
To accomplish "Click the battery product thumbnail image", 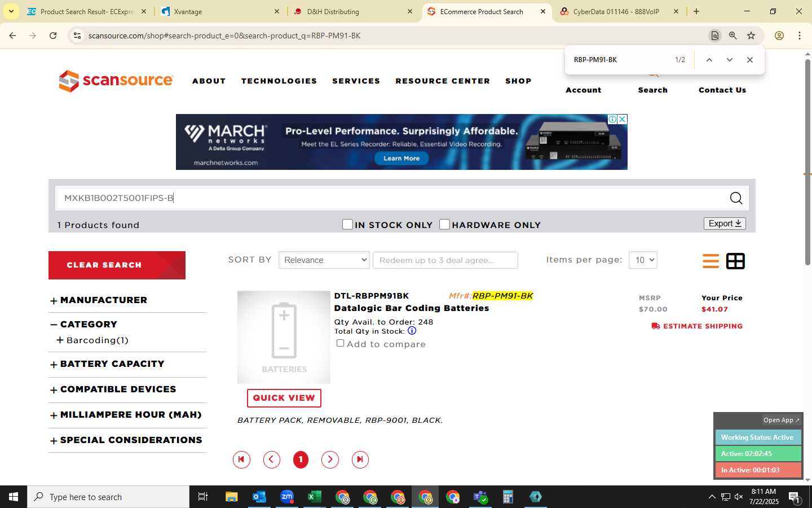I will point(284,338).
